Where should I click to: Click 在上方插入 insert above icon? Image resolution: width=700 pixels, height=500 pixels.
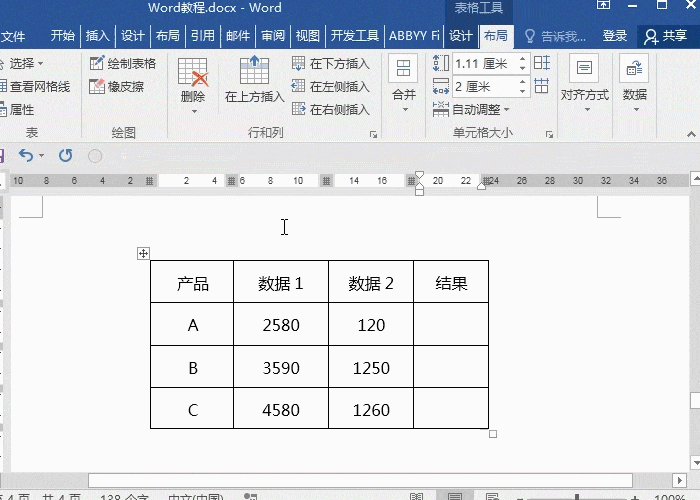[254, 71]
